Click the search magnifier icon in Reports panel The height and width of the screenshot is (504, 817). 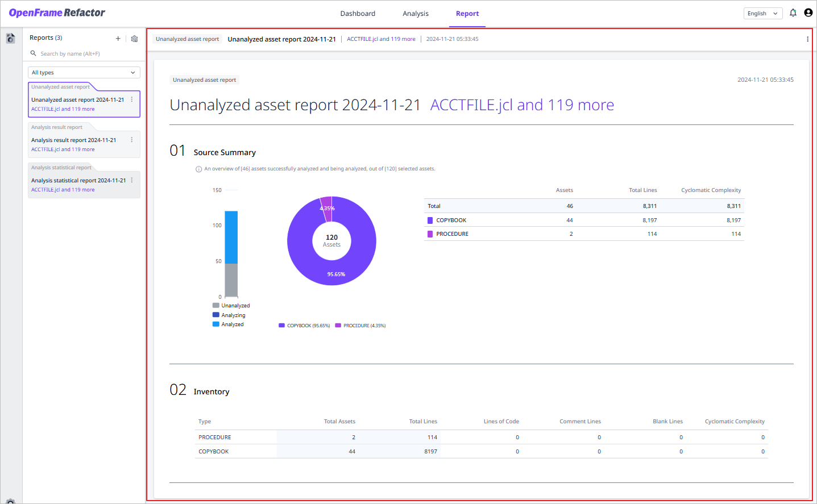34,53
